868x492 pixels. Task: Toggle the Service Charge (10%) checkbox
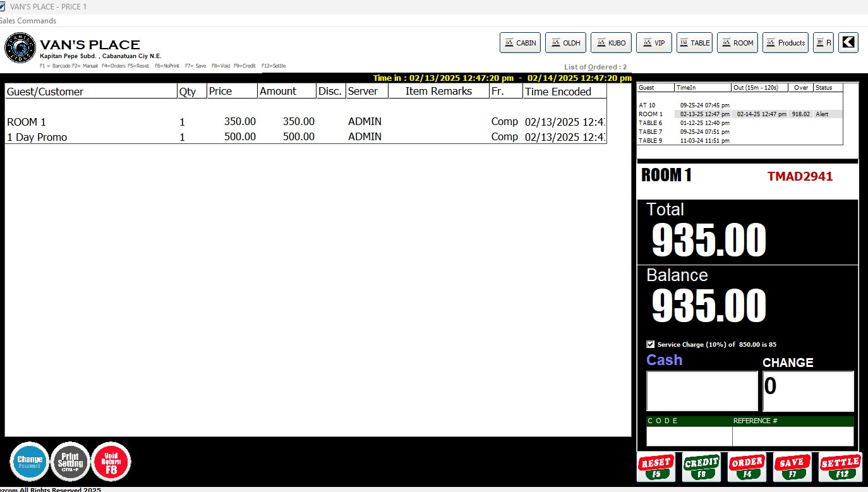(x=651, y=345)
